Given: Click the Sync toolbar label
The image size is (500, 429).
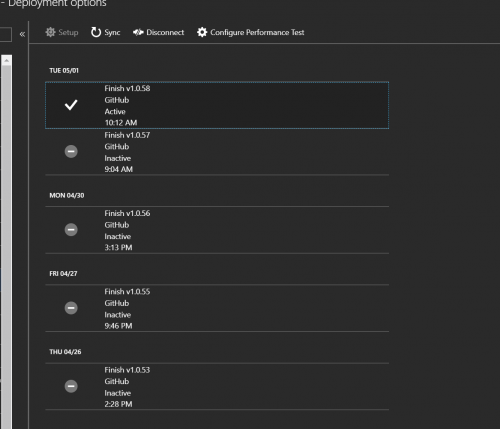Looking at the screenshot, I should (x=112, y=33).
